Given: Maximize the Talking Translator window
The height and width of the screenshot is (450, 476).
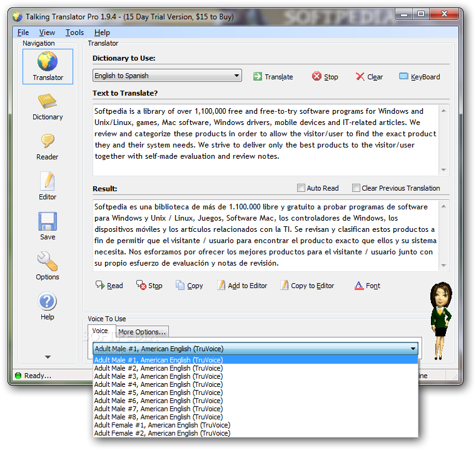Looking at the screenshot, I should point(421,14).
